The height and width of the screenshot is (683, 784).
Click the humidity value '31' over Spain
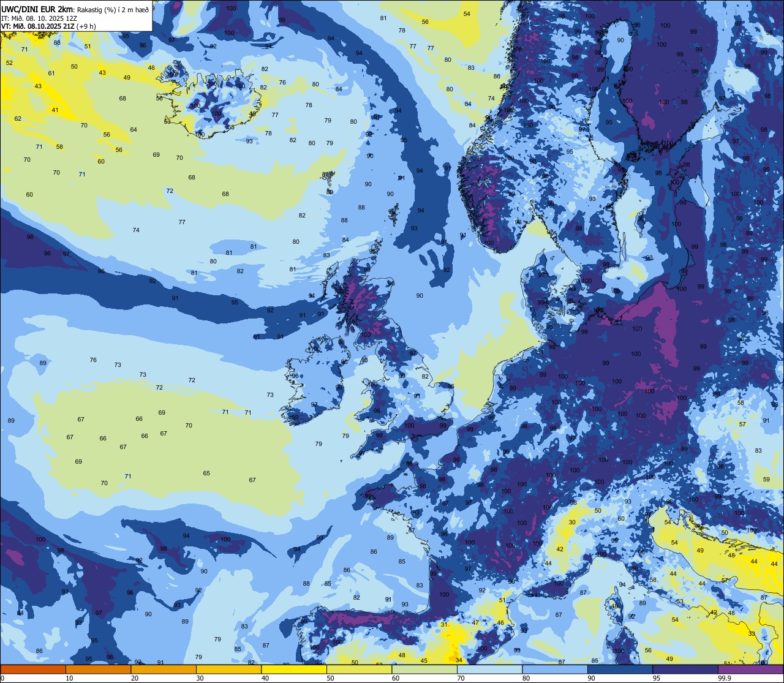(443, 625)
